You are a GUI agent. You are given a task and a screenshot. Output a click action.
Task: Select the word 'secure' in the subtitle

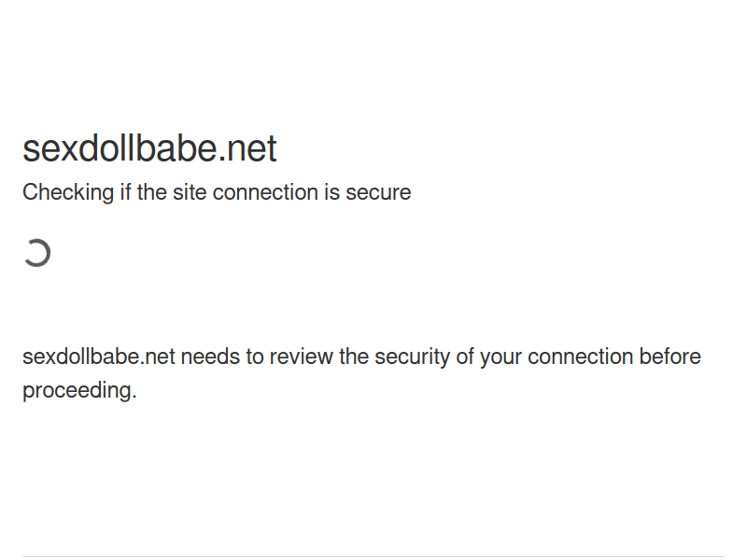tap(378, 193)
